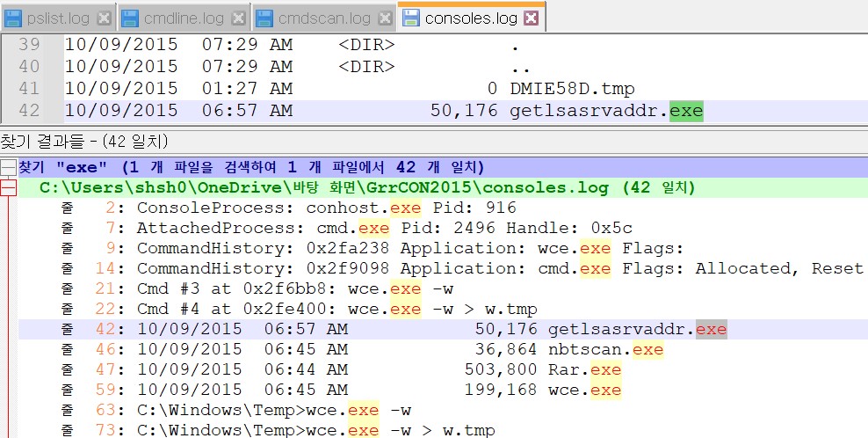Image resolution: width=868 pixels, height=438 pixels.
Task: Collapse the "exe" search results header
Action: [8, 167]
